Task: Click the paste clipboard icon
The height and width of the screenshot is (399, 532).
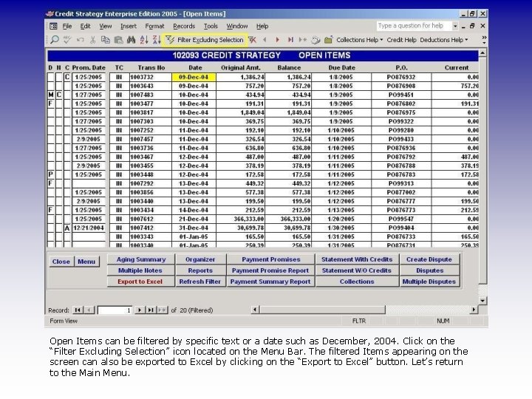Action: coord(118,40)
